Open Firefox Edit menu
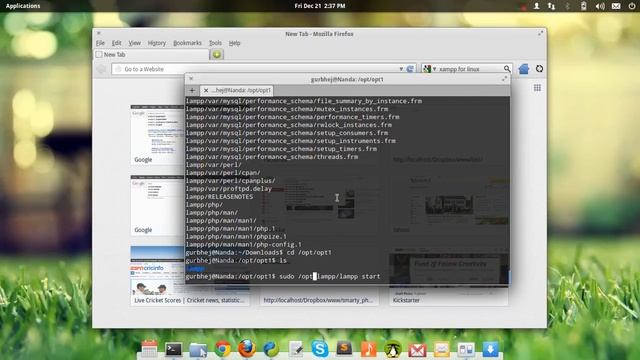Screen dimensions: 640x360 pos(117,43)
